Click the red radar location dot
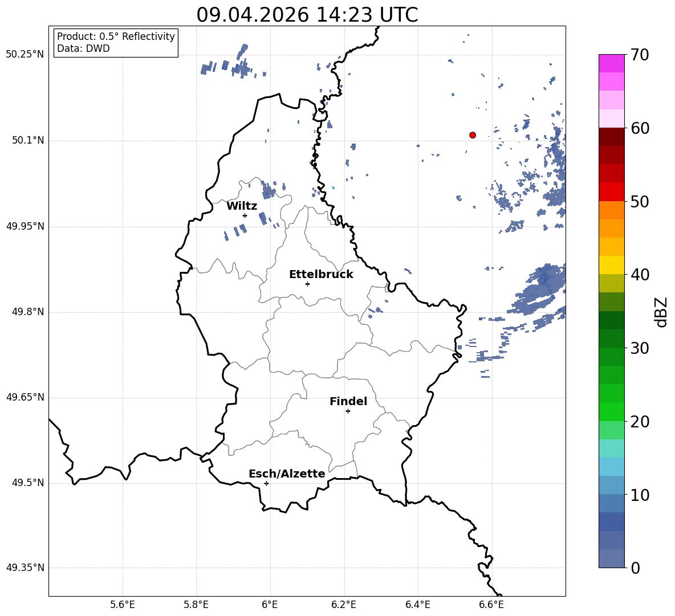This screenshot has height=616, width=675. point(473,135)
